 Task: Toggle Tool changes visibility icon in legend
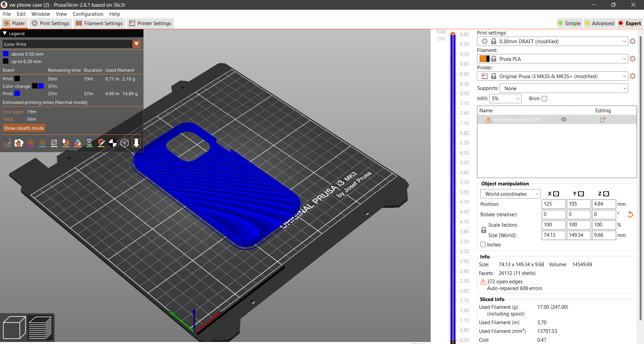[x=66, y=143]
